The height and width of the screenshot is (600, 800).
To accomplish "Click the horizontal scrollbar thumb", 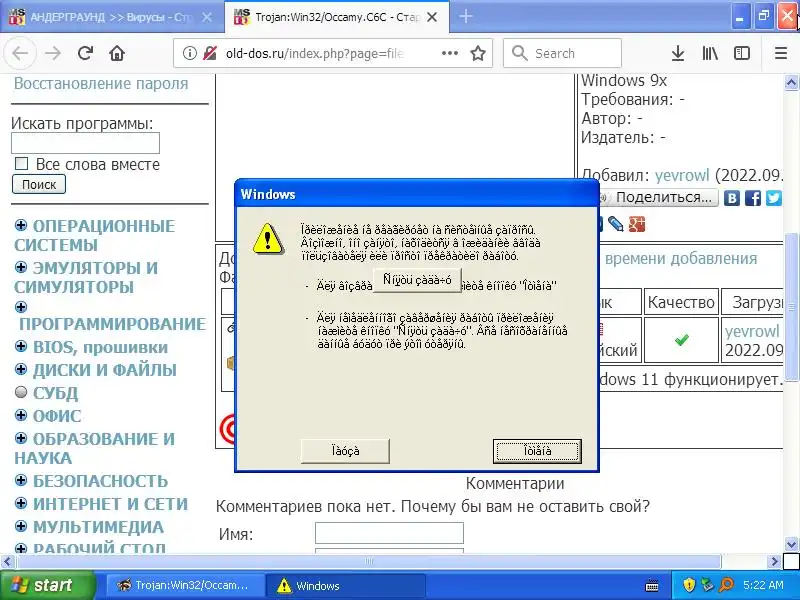I will [368, 562].
